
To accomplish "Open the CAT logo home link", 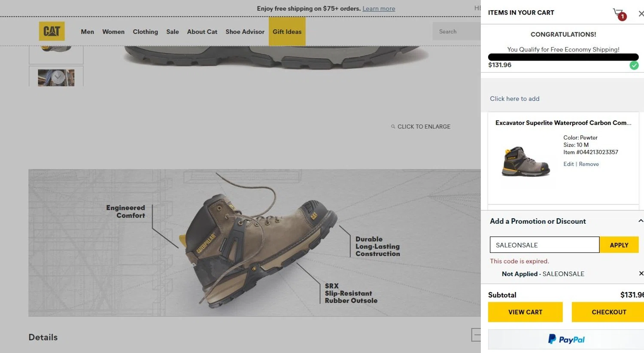I will [x=52, y=31].
